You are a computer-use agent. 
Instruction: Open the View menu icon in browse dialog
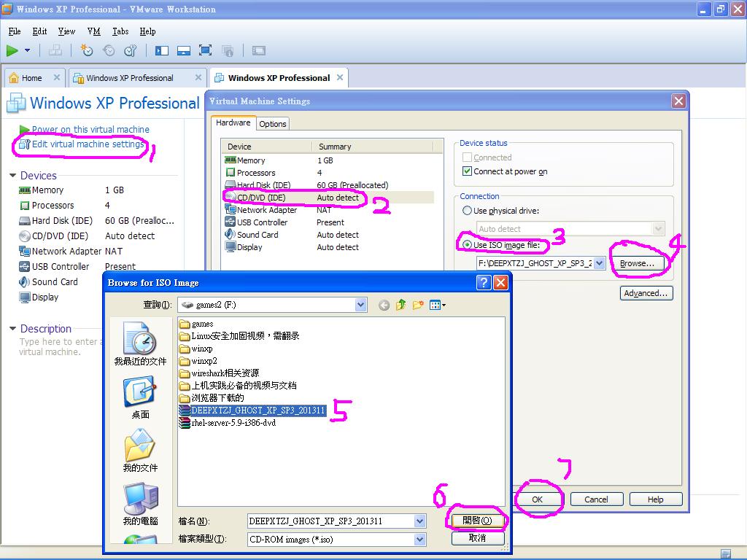coord(438,305)
